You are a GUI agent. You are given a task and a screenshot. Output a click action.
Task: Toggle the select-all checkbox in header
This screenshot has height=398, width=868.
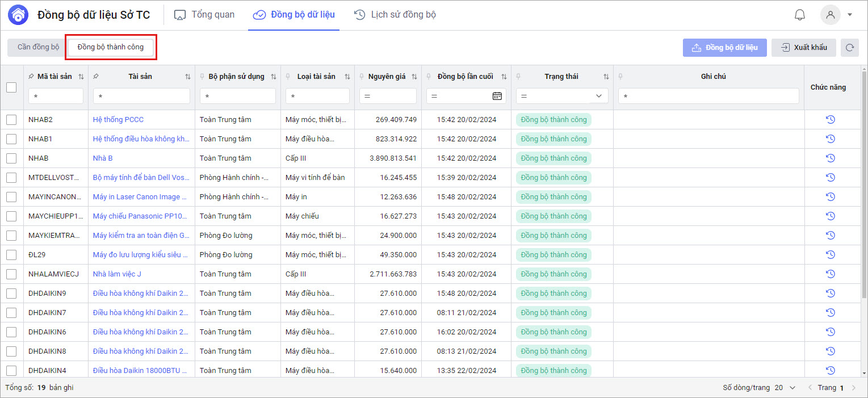pos(11,87)
